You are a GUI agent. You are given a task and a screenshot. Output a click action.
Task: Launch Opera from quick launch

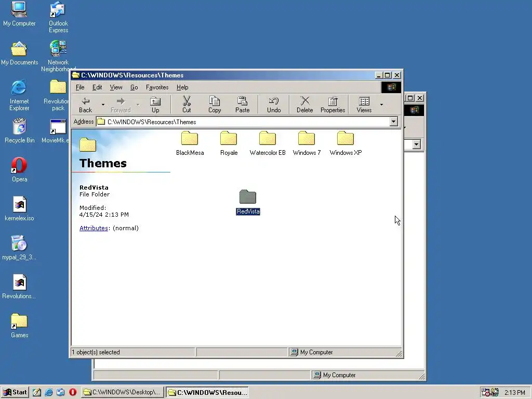(73, 392)
